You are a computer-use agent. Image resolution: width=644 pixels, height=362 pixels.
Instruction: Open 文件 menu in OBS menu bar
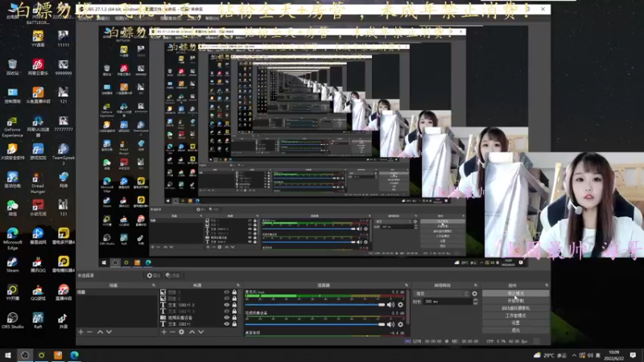click(85, 19)
